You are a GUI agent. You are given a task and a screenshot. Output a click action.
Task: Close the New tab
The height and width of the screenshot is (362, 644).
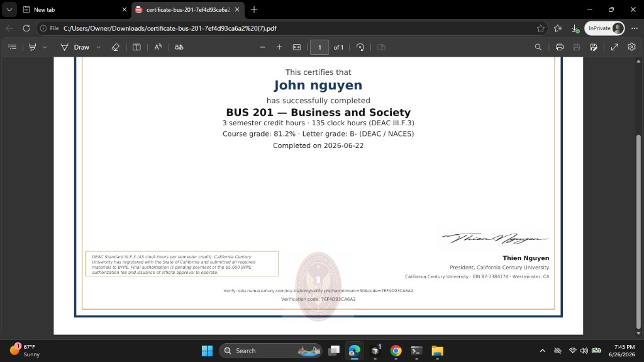(x=125, y=9)
